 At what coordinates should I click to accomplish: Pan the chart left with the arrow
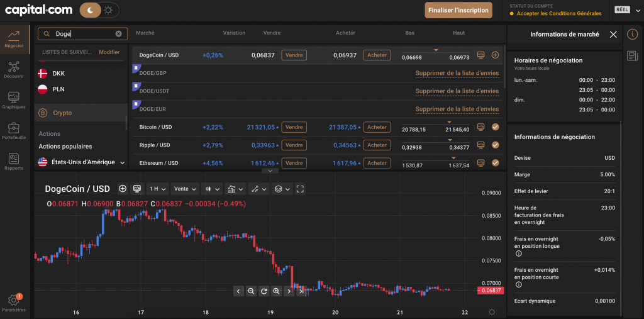[238, 291]
